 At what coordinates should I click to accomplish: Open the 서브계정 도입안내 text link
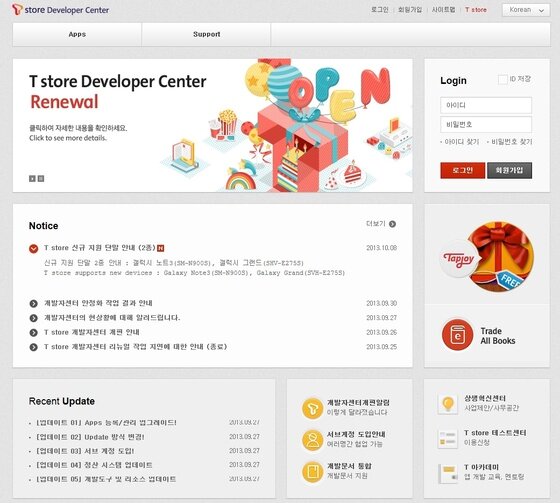tap(356, 434)
